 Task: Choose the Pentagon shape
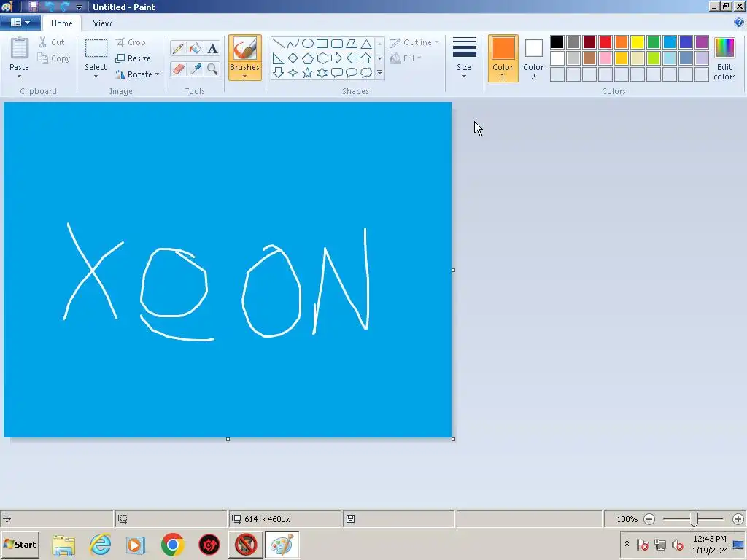point(308,58)
